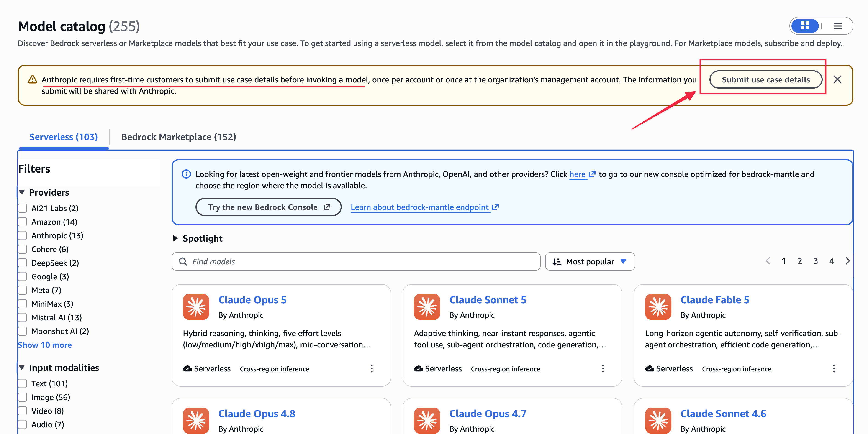
Task: Click the Claude Opus 4.7 Anthropic logo
Action: click(x=427, y=421)
